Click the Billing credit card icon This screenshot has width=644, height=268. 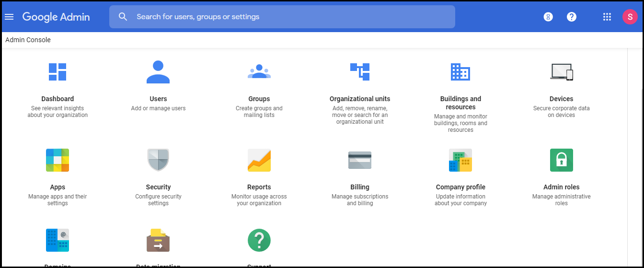click(360, 160)
